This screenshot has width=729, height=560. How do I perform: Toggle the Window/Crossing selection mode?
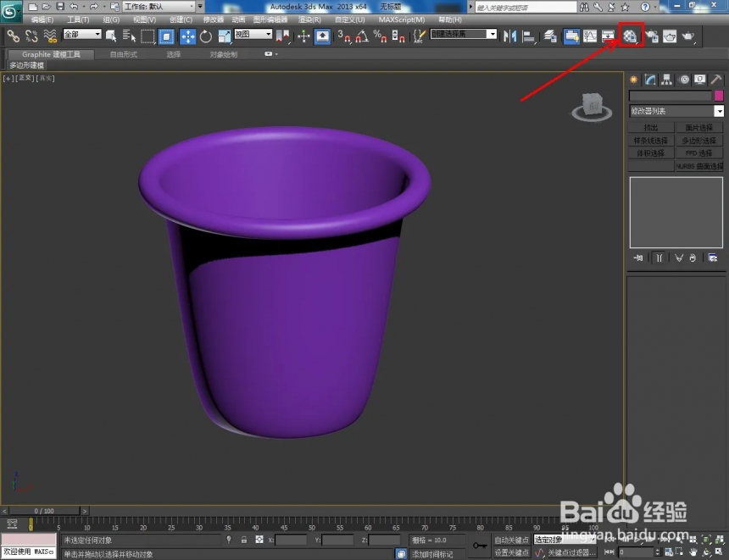(166, 36)
